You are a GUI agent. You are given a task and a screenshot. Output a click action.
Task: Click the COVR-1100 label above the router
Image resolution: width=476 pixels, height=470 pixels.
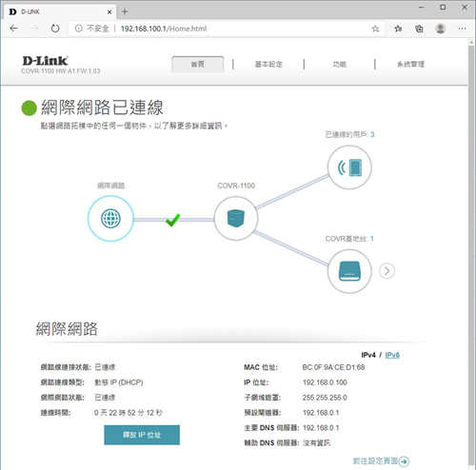pos(236,186)
